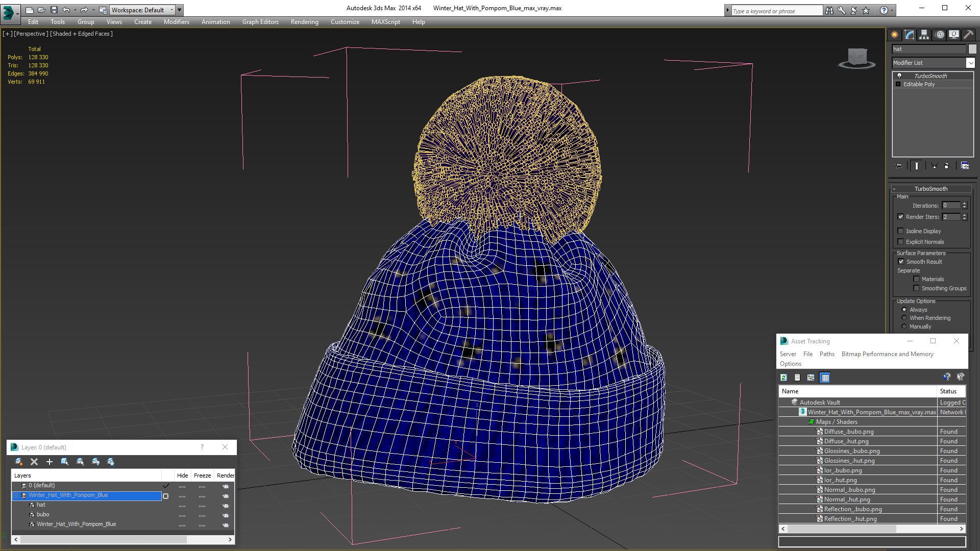
Task: Create New Layer in the Layer dialog
Action: (x=19, y=462)
